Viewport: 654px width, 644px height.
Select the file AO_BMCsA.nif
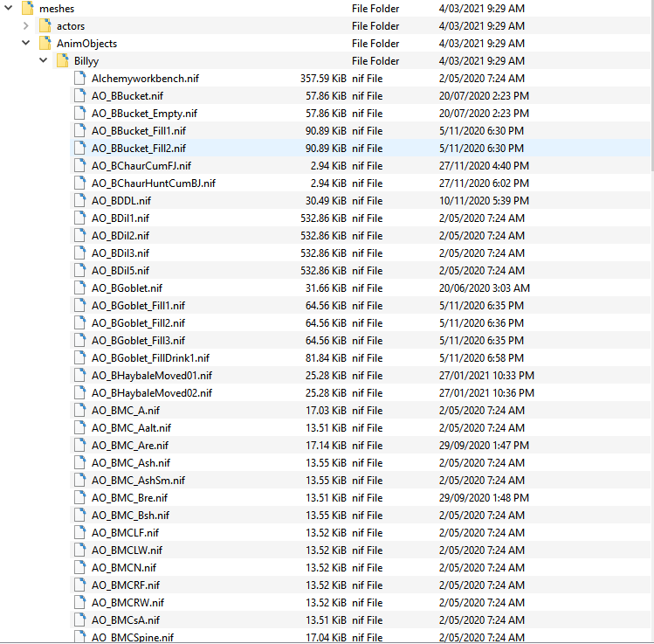coord(126,620)
